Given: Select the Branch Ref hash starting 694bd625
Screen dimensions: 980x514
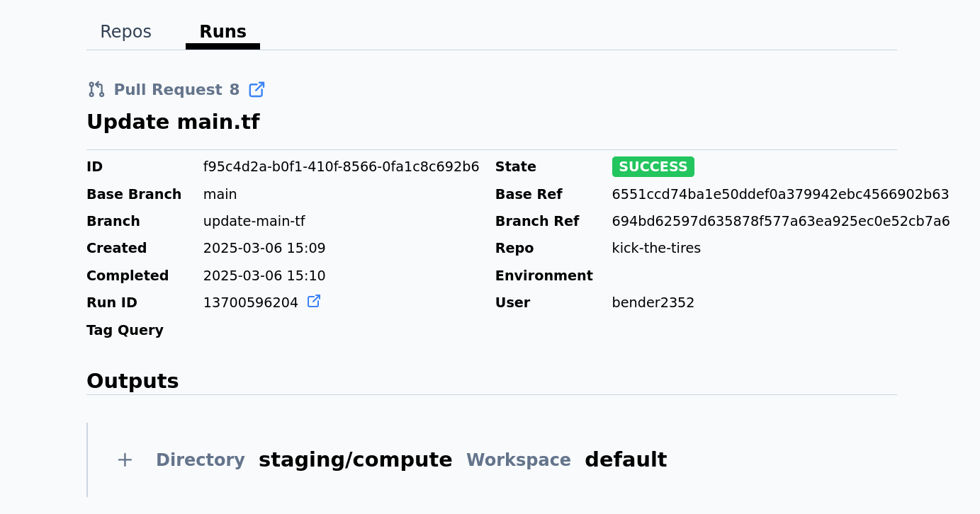Looking at the screenshot, I should point(781,222).
